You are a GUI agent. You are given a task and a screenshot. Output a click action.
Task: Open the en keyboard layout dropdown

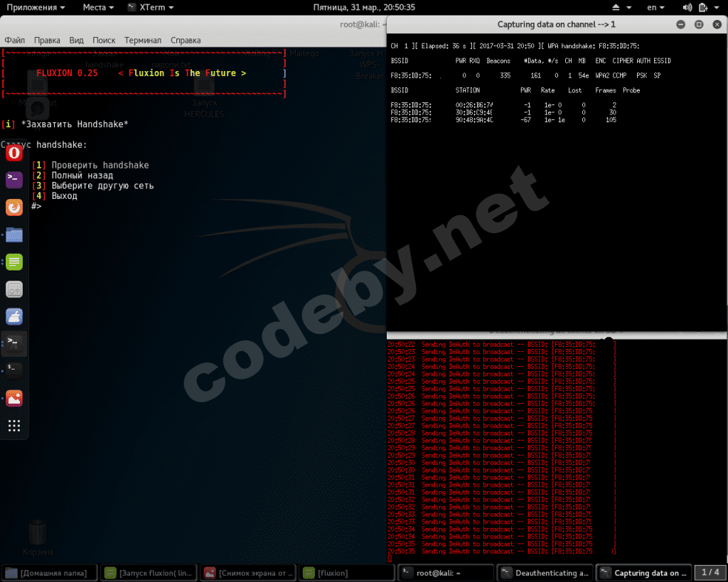[x=655, y=7]
